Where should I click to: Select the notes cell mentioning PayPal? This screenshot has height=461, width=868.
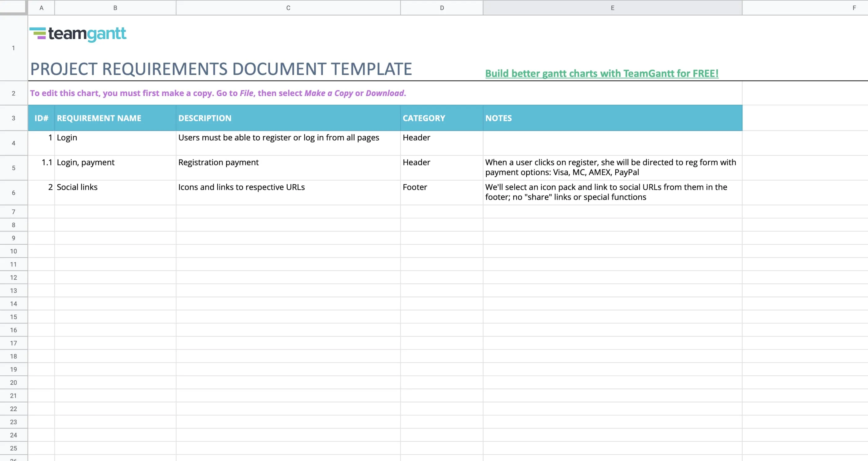(612, 168)
